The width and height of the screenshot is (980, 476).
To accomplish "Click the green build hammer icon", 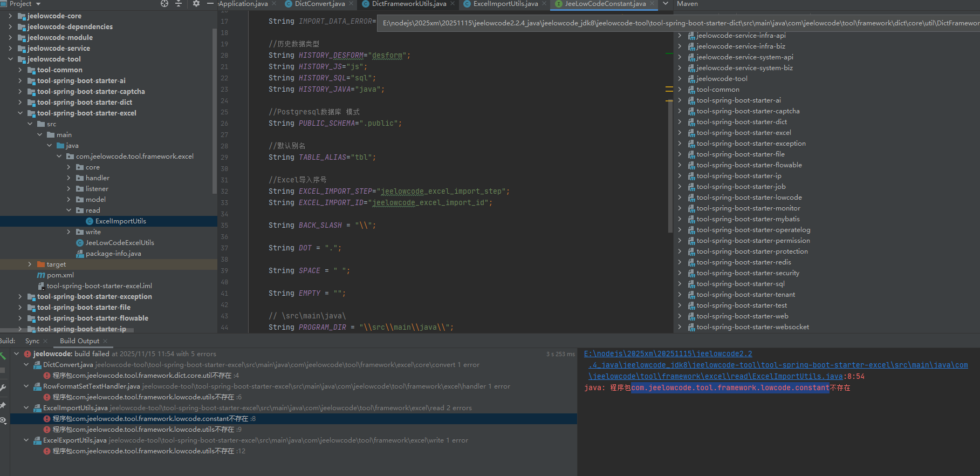I will click(x=3, y=355).
